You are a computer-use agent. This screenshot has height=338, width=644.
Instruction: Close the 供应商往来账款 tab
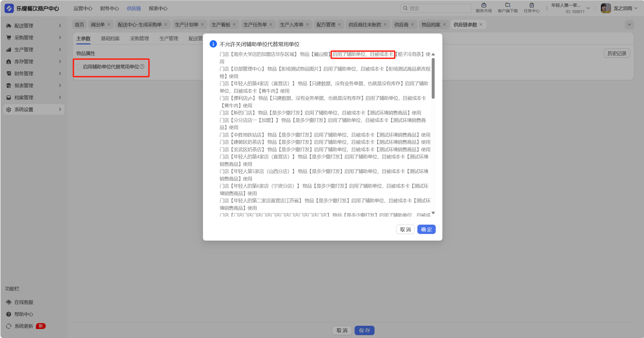385,24
